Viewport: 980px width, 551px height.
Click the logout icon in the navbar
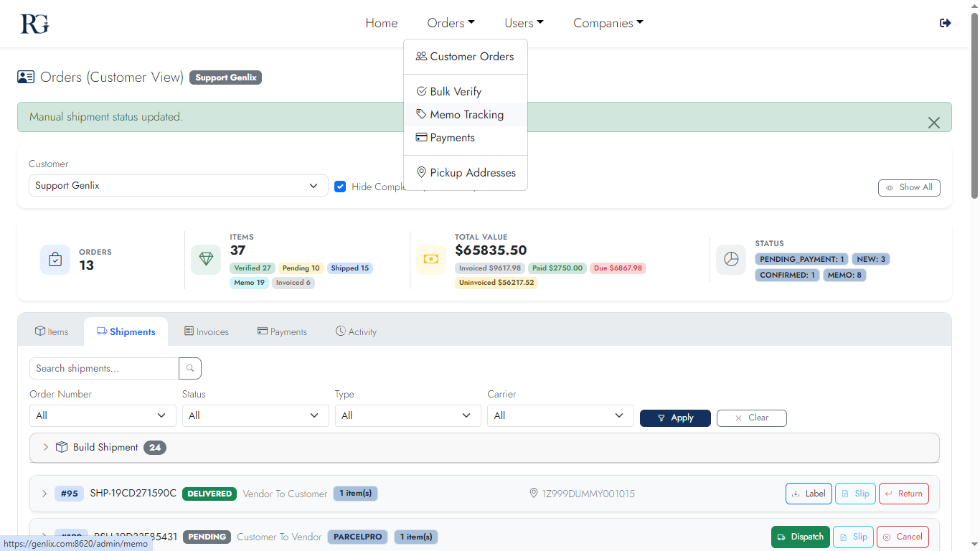coord(945,22)
